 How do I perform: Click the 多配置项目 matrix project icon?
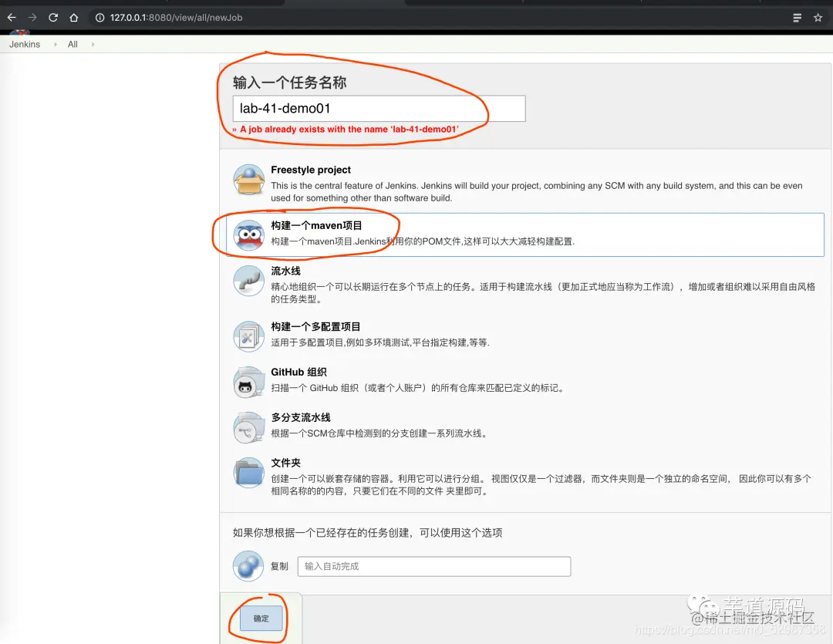click(248, 336)
